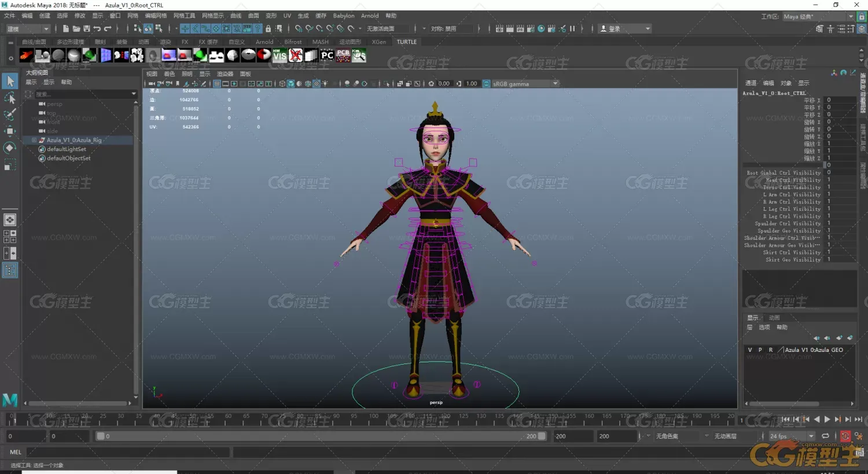Open the 文件 menu in main menu bar
868x474 pixels.
coord(9,16)
